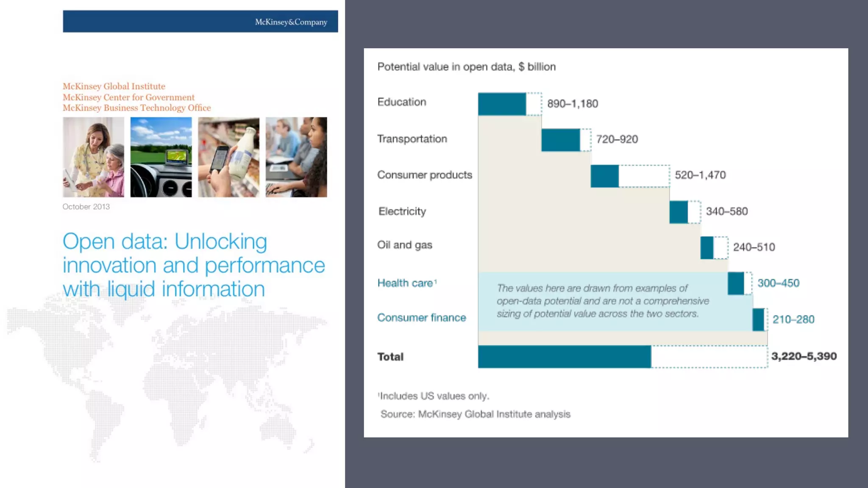
Task: Click McKinsey Business Technology Office text
Action: pos(136,108)
